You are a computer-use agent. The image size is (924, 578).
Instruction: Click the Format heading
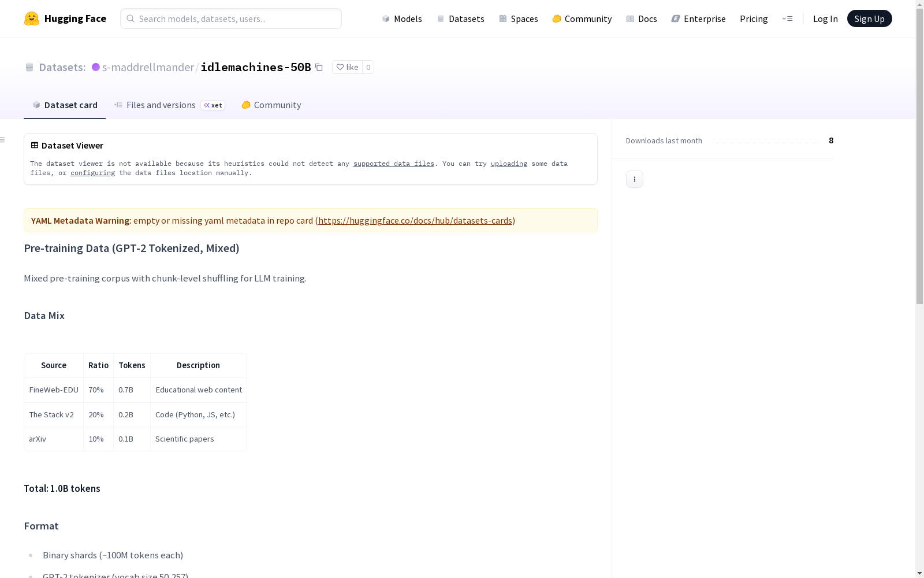click(42, 526)
